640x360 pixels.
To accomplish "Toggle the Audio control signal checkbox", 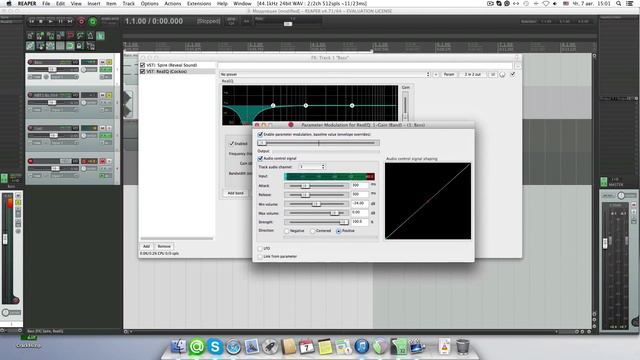I will [260, 158].
